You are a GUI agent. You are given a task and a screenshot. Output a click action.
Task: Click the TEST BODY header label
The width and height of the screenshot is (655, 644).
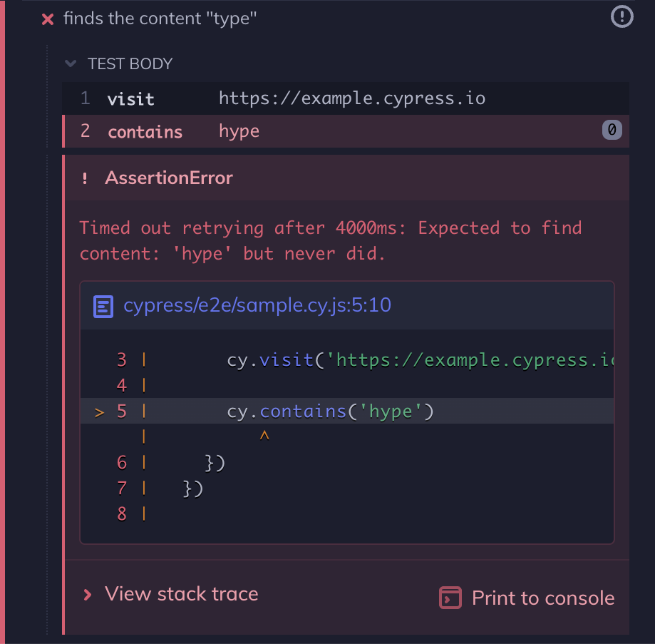point(130,63)
